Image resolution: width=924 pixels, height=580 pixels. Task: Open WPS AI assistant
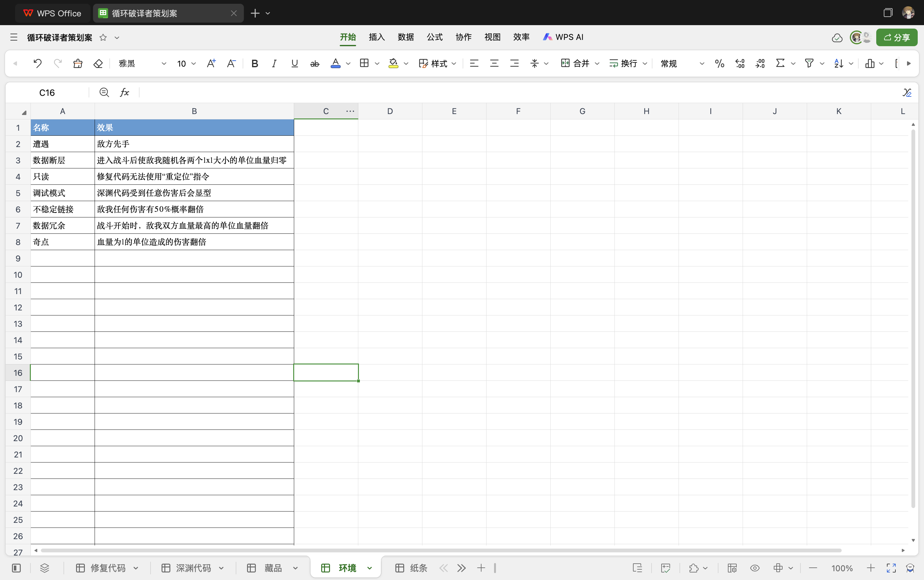(x=563, y=37)
